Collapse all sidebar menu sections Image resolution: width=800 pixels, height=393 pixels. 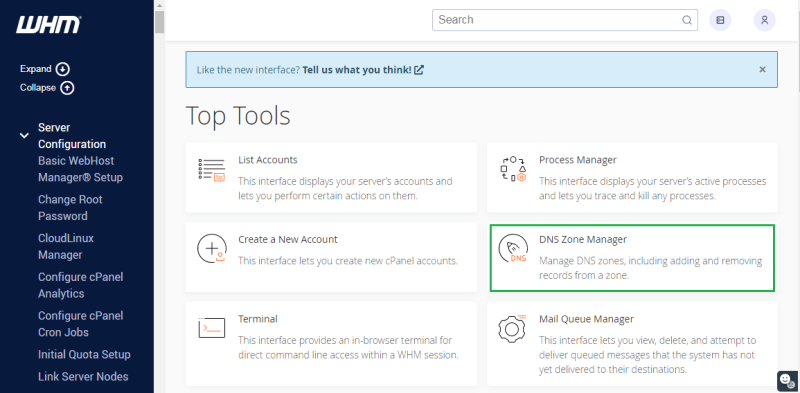(x=47, y=88)
